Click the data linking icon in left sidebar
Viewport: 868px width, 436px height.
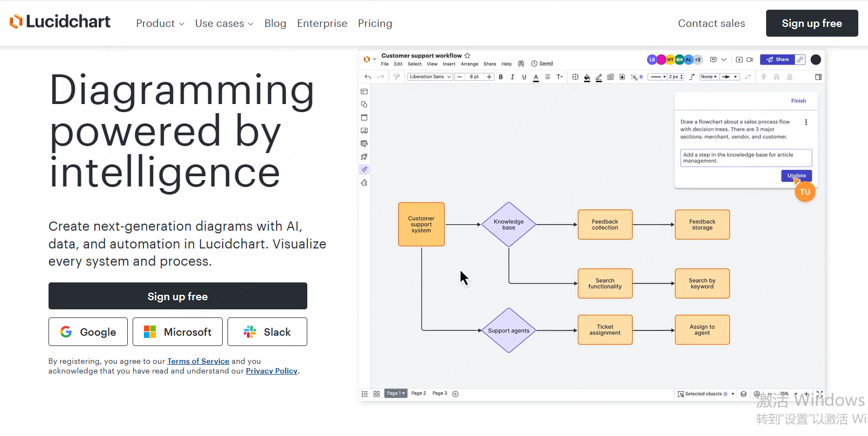tap(364, 144)
